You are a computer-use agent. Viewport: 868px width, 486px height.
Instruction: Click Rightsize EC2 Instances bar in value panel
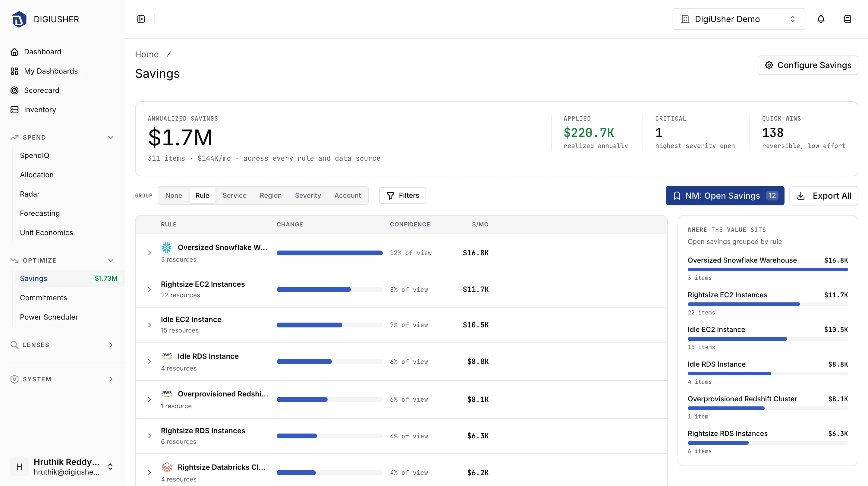tap(768, 304)
